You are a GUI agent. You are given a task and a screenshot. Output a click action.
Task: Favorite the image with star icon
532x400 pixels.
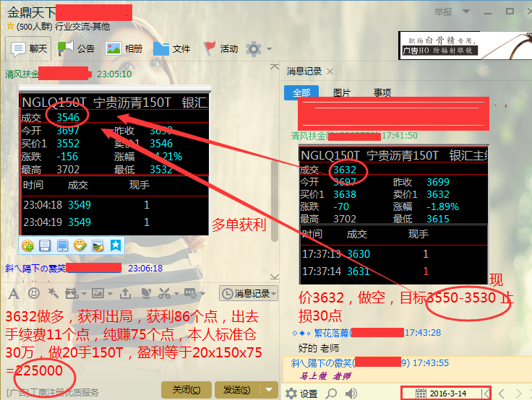coord(116,245)
